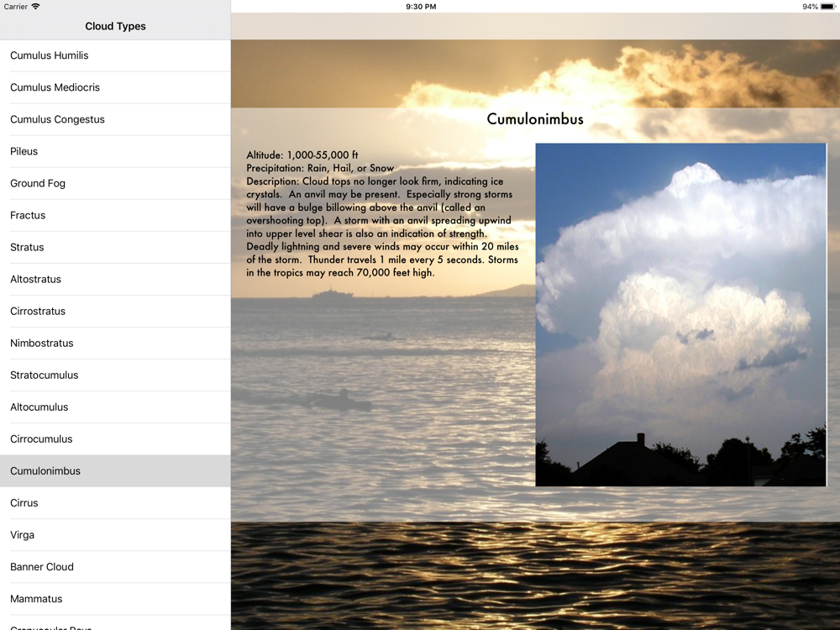The width and height of the screenshot is (840, 630).
Task: Tap the Cloud Types navigation title
Action: [115, 26]
